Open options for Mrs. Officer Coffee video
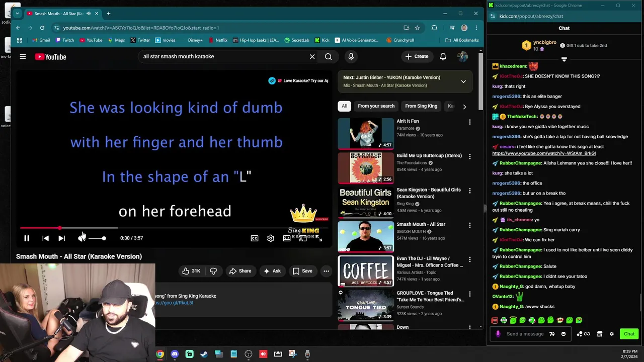The image size is (644, 362). coord(469,259)
